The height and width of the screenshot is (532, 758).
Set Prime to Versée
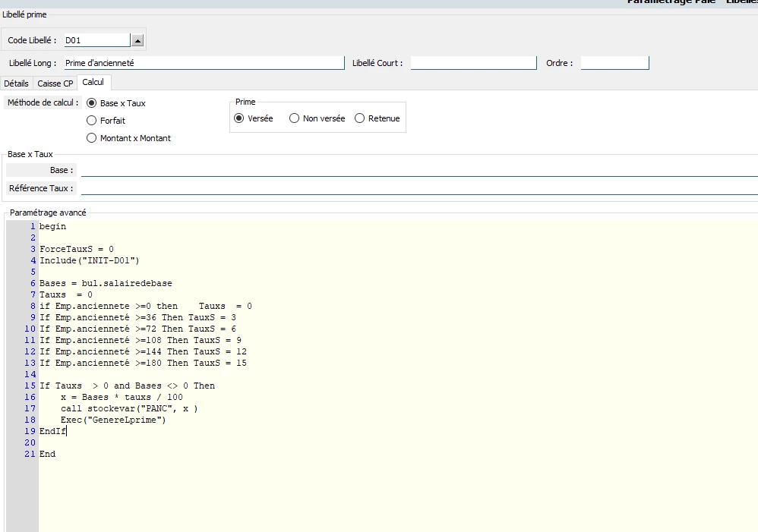(x=239, y=118)
